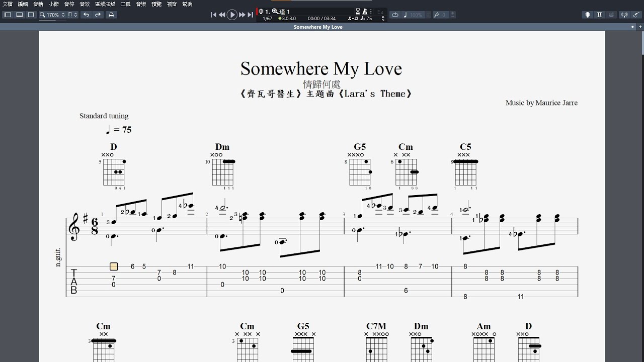Screen dimensions: 644x362
Task: Open the tuner icon
Action: (624, 15)
